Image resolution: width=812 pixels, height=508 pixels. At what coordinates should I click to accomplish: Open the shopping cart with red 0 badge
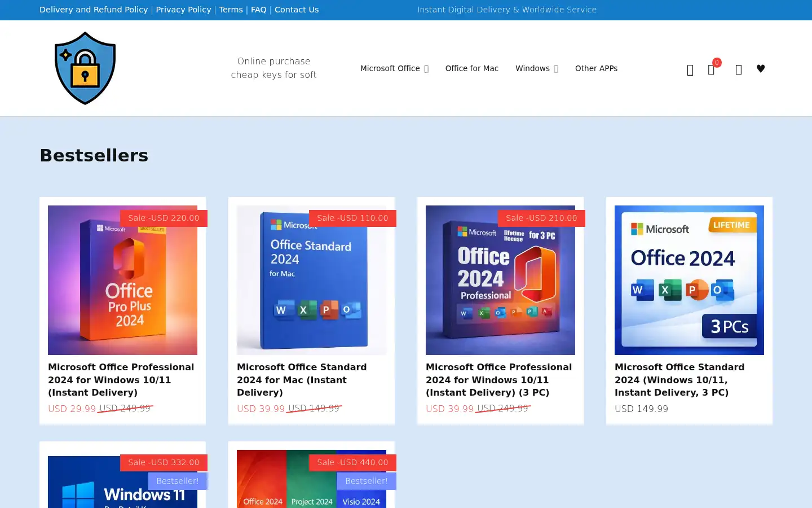point(712,69)
